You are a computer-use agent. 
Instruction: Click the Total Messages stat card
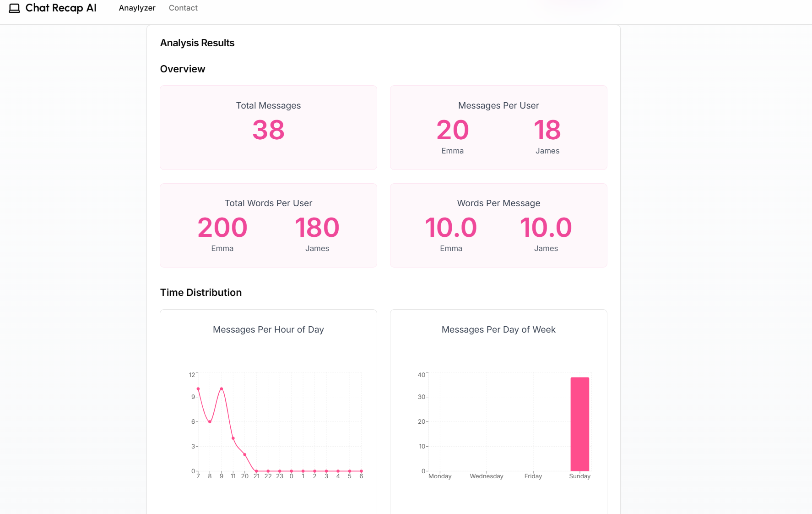(268, 127)
